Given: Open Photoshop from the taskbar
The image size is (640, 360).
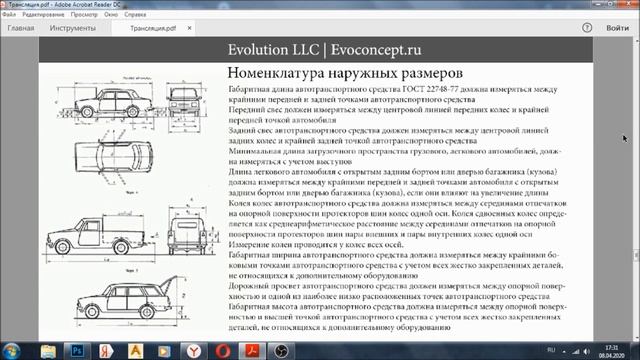Looking at the screenshot, I should [77, 351].
